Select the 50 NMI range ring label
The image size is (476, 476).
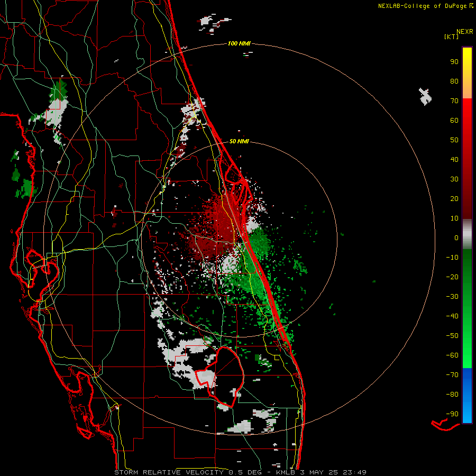[239, 141]
